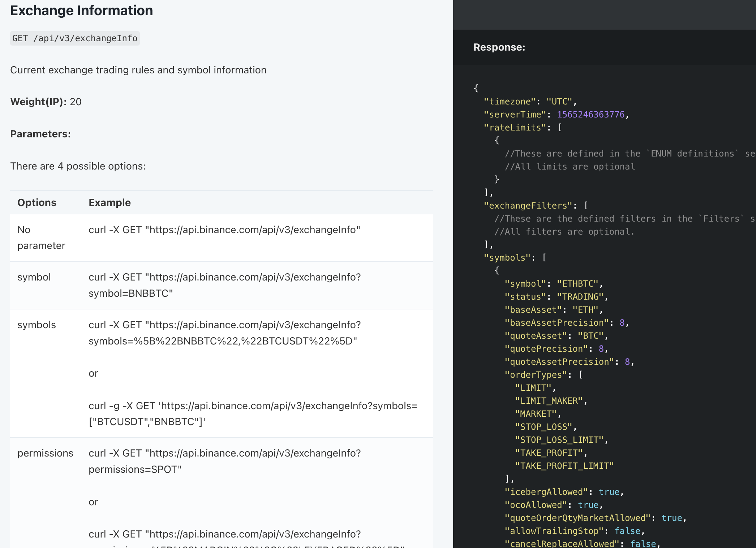
Task: Click the Response heading in code panel
Action: 499,47
